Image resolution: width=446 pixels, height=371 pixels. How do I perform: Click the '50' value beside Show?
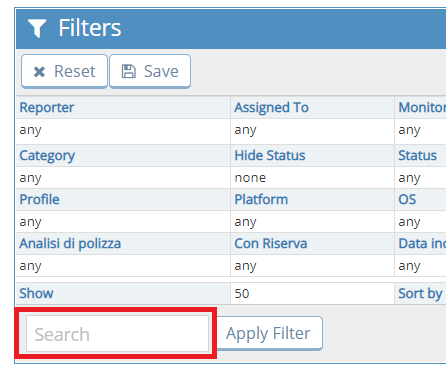pos(242,294)
